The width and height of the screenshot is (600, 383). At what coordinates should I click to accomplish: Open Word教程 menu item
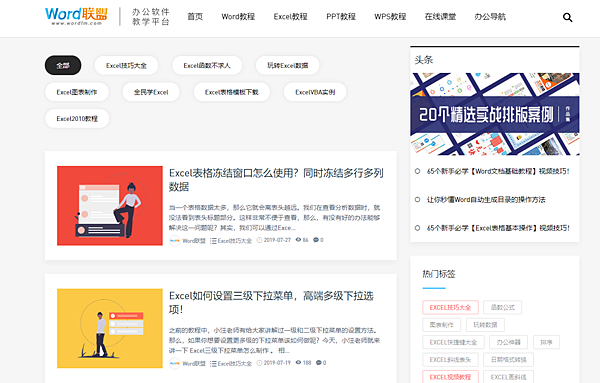click(x=238, y=16)
